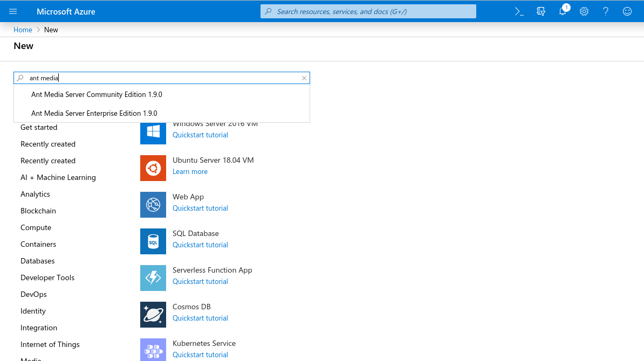644x361 pixels.
Task: Select Get started category
Action: pos(39,127)
